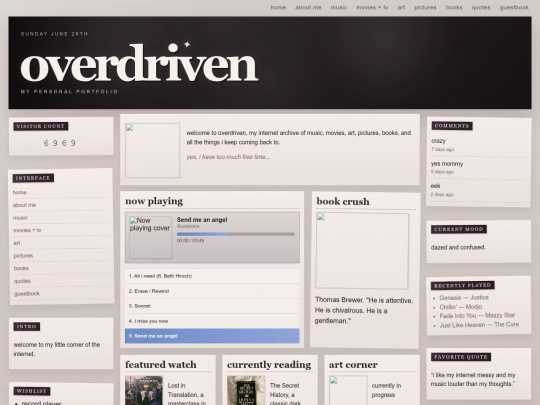Select track 3 Sonnet in playlist

pyautogui.click(x=212, y=306)
